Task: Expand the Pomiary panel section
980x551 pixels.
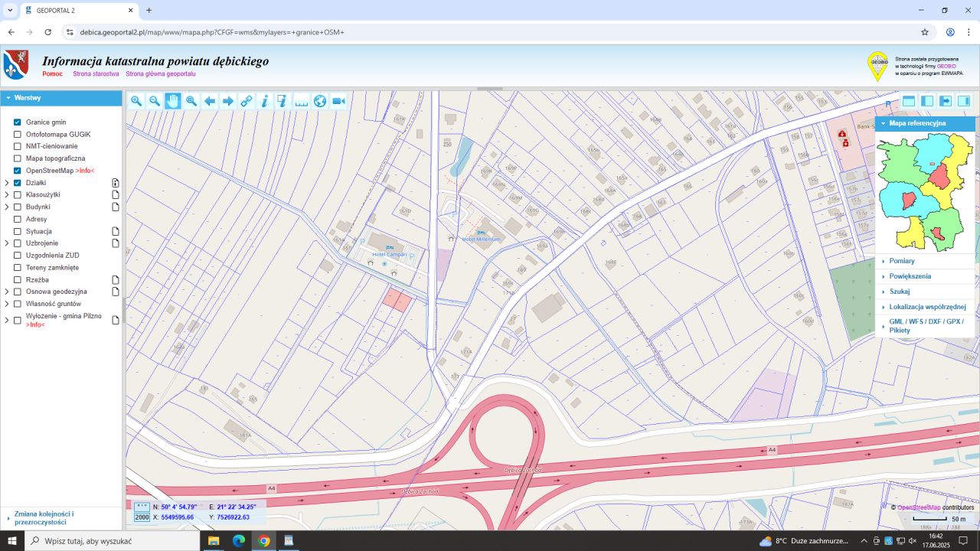Action: point(901,261)
